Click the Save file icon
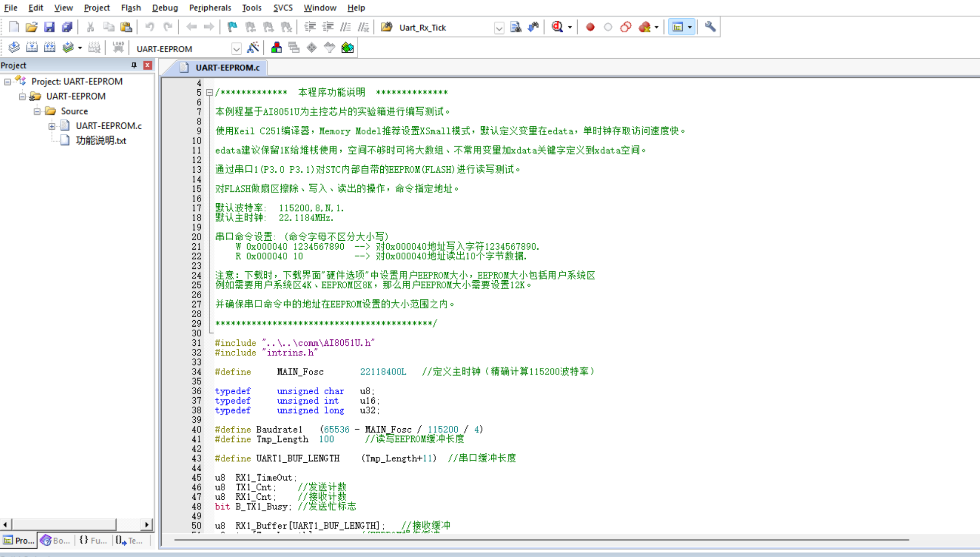The height and width of the screenshot is (557, 980). click(49, 27)
